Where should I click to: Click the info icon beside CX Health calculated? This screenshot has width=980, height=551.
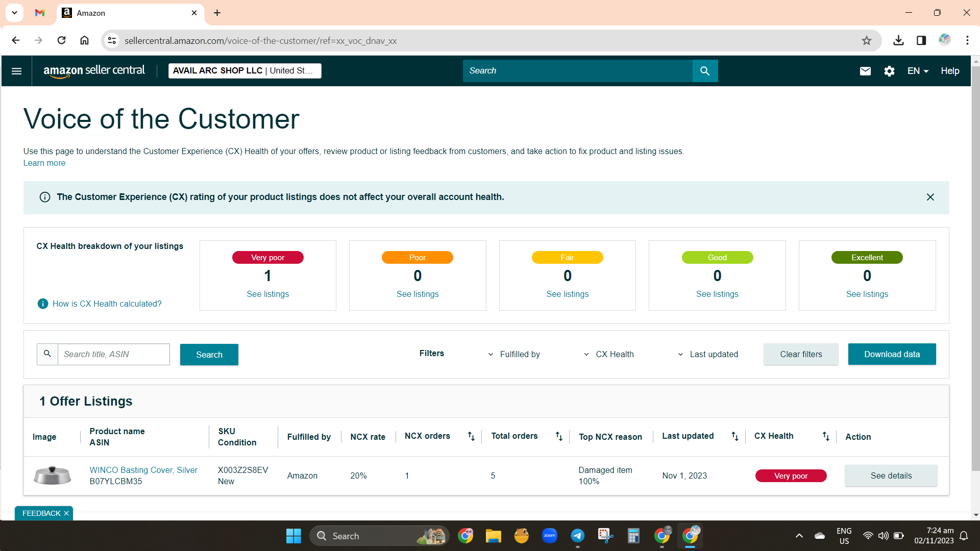(43, 304)
